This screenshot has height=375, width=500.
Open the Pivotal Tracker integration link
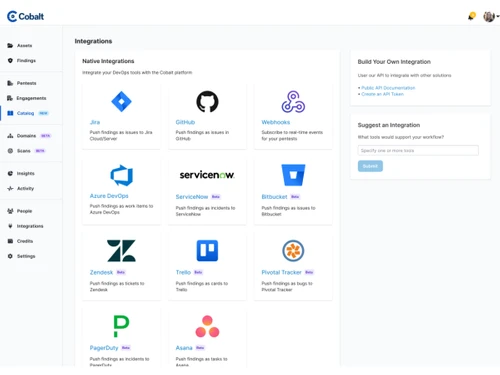pyautogui.click(x=281, y=272)
